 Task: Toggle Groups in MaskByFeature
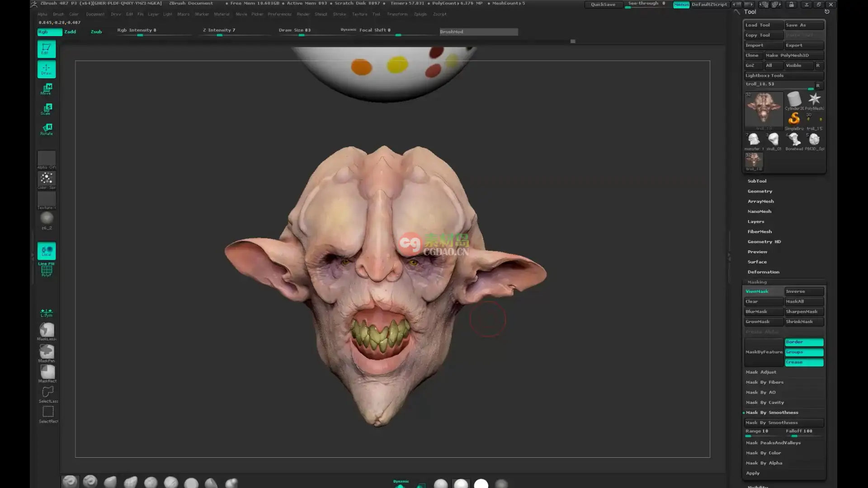tap(804, 352)
